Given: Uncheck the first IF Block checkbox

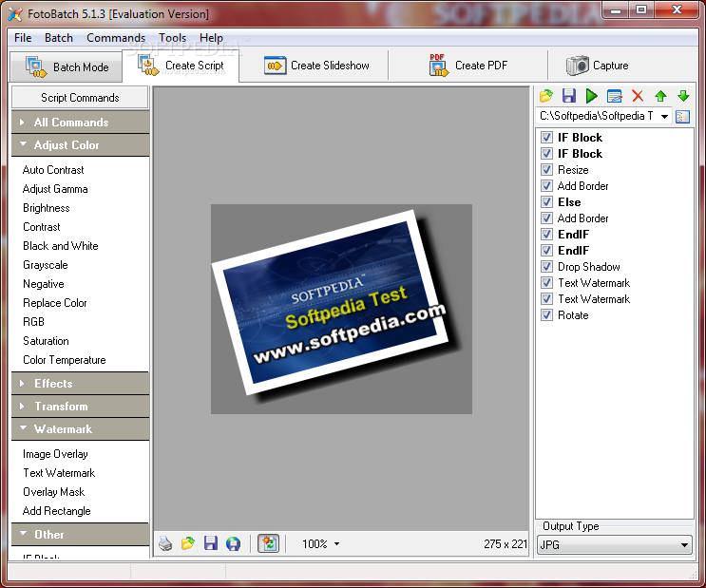Looking at the screenshot, I should [x=546, y=138].
